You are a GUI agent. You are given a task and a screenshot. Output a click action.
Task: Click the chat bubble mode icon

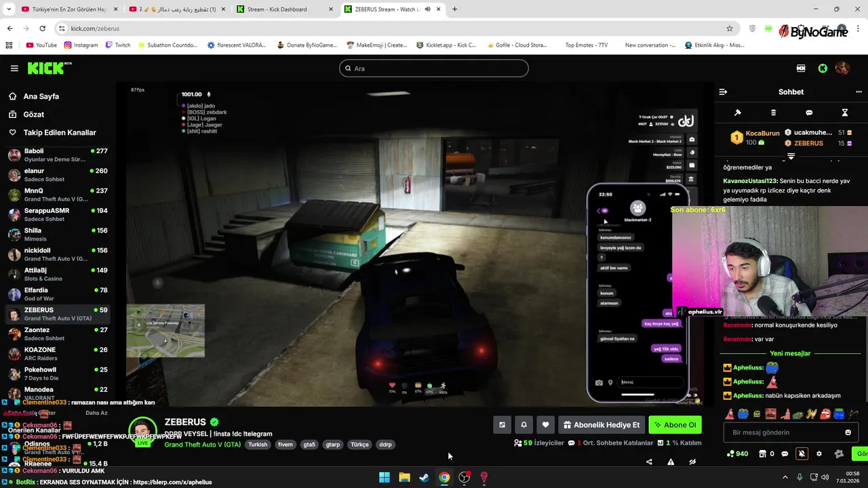pyautogui.click(x=809, y=113)
